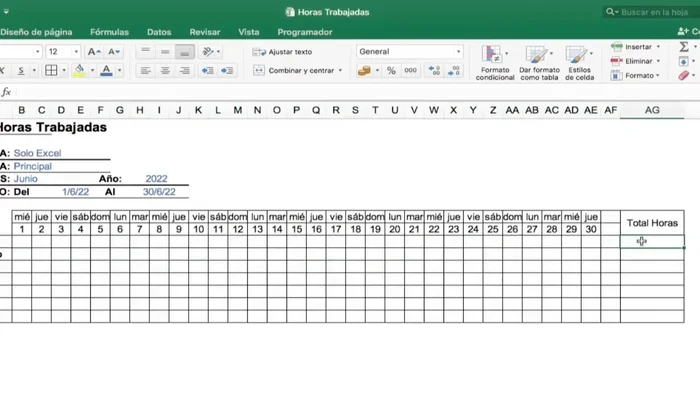Expand borders dropdown arrow
Image resolution: width=700 pixels, height=403 pixels.
coord(64,71)
